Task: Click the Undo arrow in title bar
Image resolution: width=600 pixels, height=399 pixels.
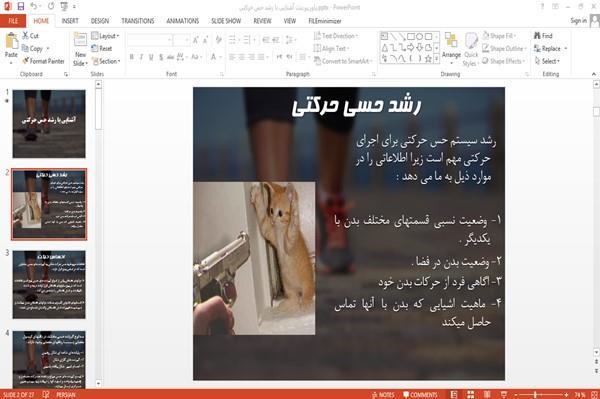Action: 34,6
